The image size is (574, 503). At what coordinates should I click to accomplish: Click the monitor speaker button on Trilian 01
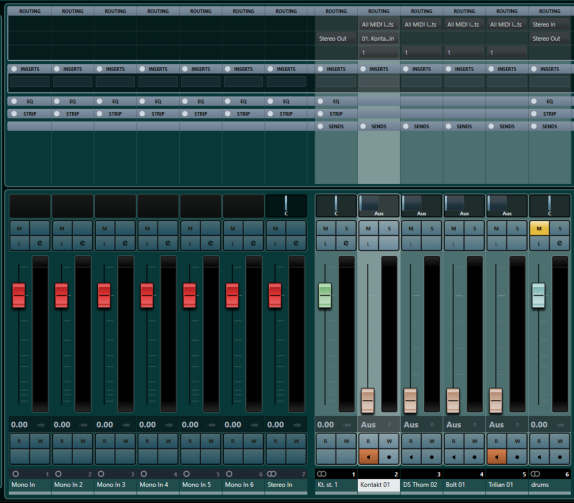click(496, 457)
